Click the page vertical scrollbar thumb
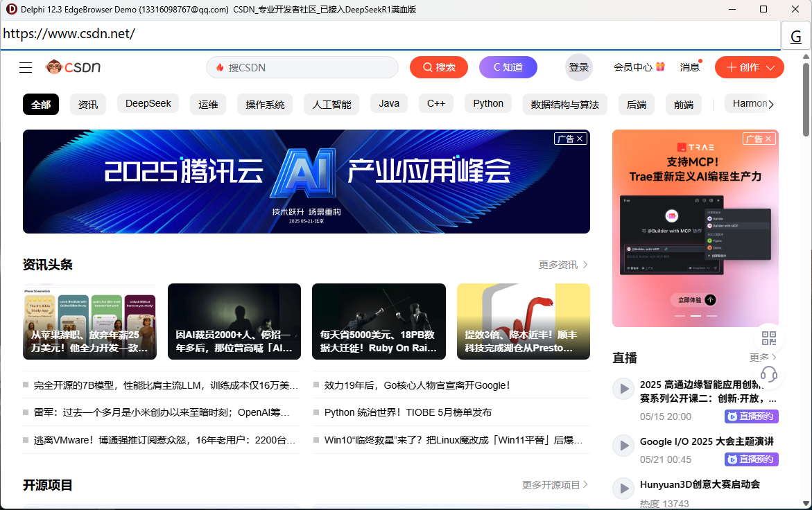 (806, 99)
